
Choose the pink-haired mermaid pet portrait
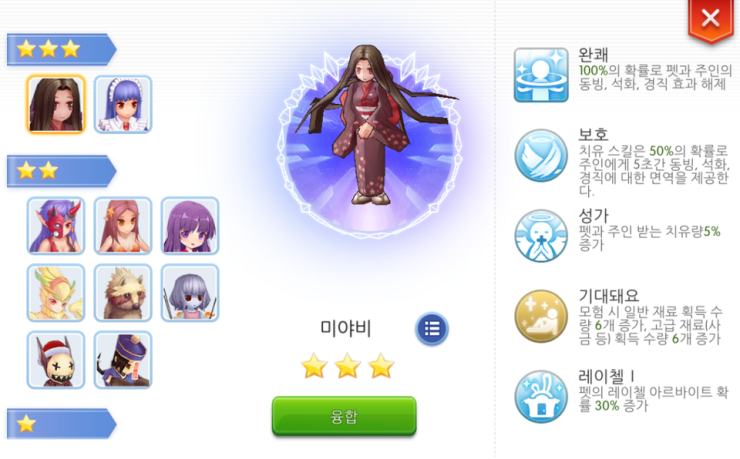pyautogui.click(x=123, y=226)
